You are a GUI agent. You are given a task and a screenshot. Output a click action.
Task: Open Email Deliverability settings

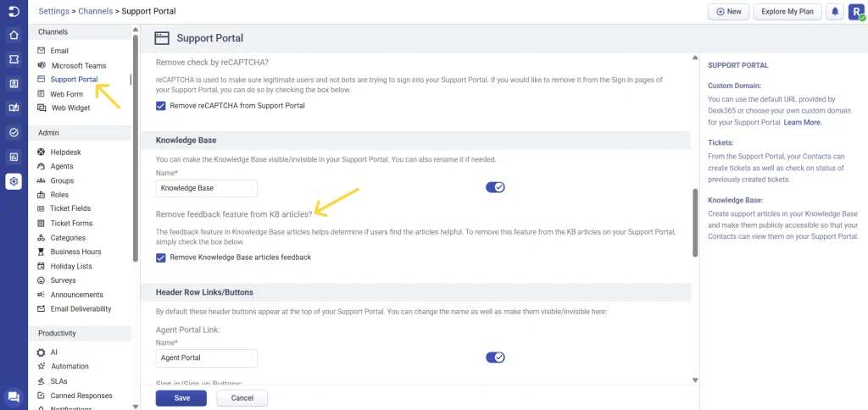[x=81, y=308]
